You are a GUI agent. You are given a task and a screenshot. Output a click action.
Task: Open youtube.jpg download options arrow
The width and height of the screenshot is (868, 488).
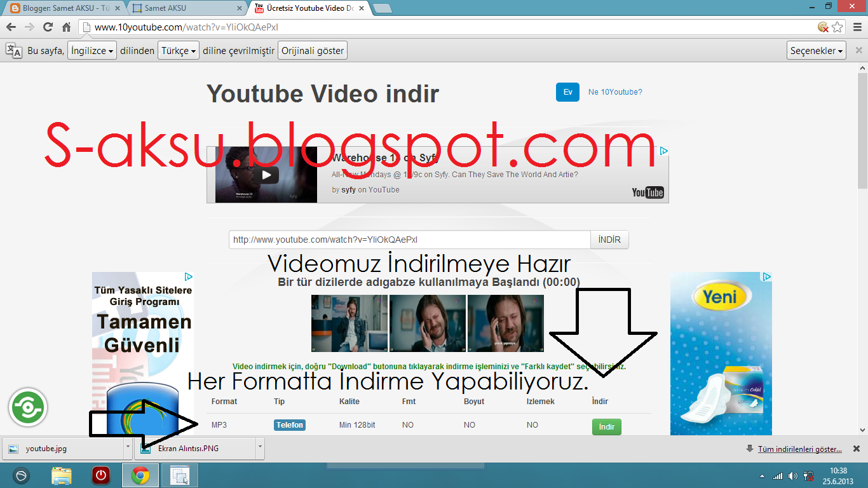(x=128, y=448)
